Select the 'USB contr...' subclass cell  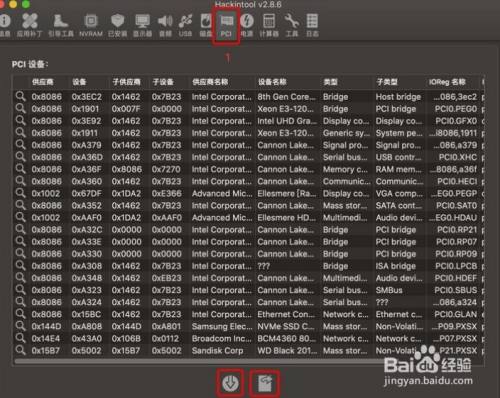pyautogui.click(x=398, y=157)
